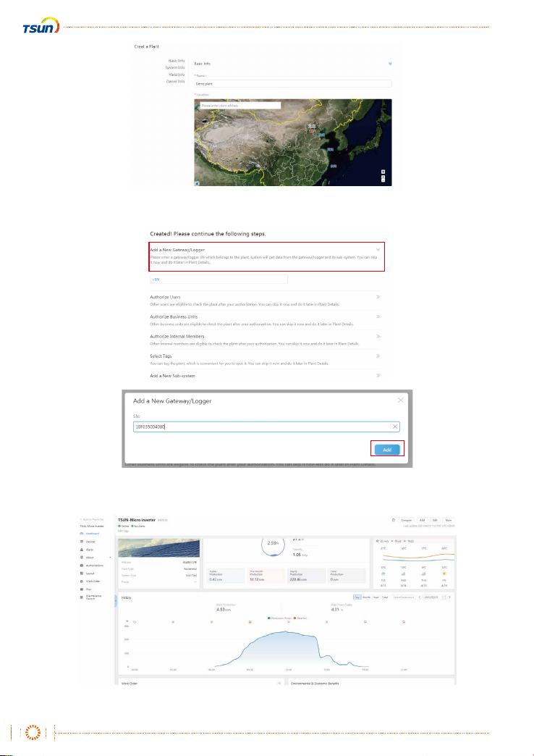Click Back to Plants list link

(x=92, y=520)
